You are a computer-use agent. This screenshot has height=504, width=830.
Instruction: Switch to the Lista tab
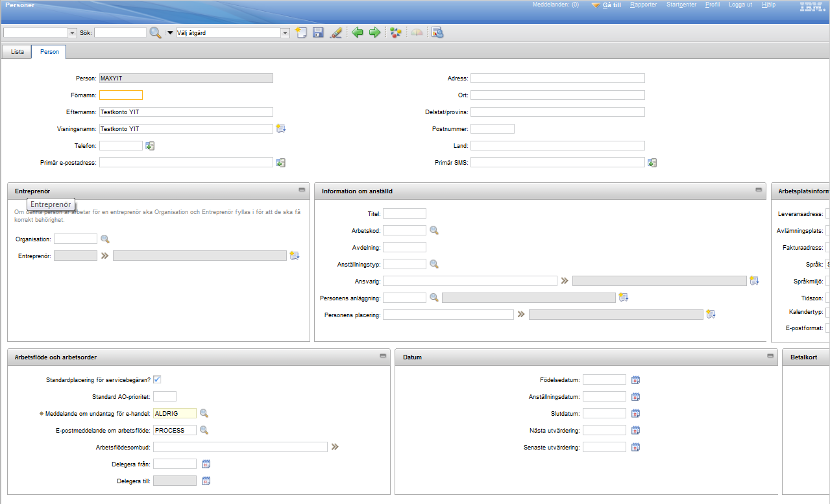(18, 52)
